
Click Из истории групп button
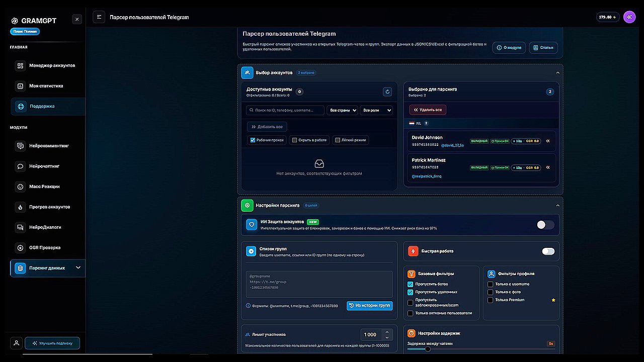(370, 306)
